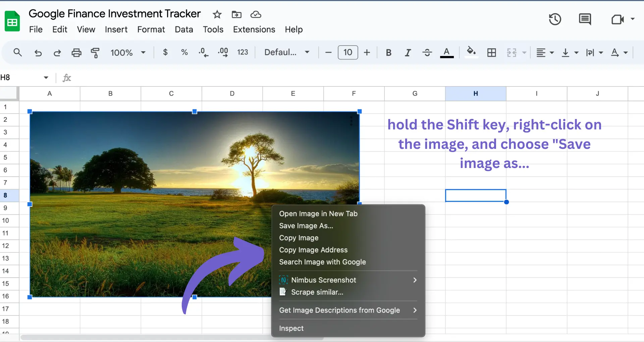Click the move to folder icon

coord(236,14)
